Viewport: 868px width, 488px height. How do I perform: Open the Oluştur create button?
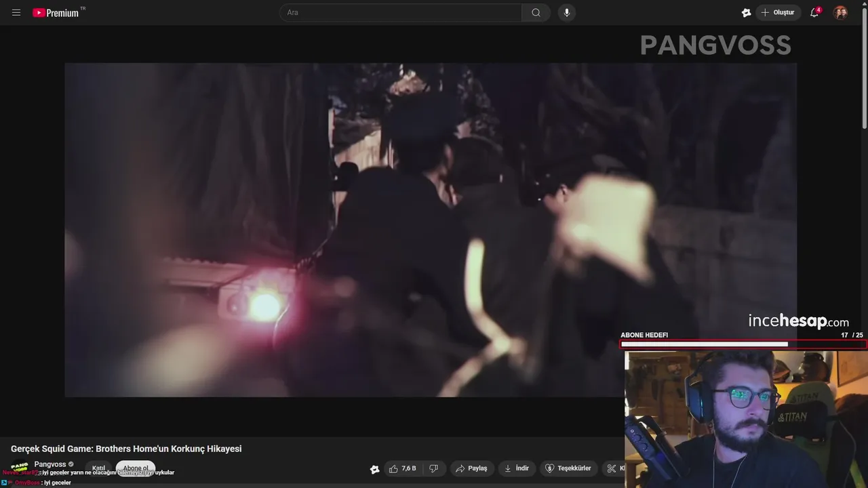pyautogui.click(x=778, y=12)
